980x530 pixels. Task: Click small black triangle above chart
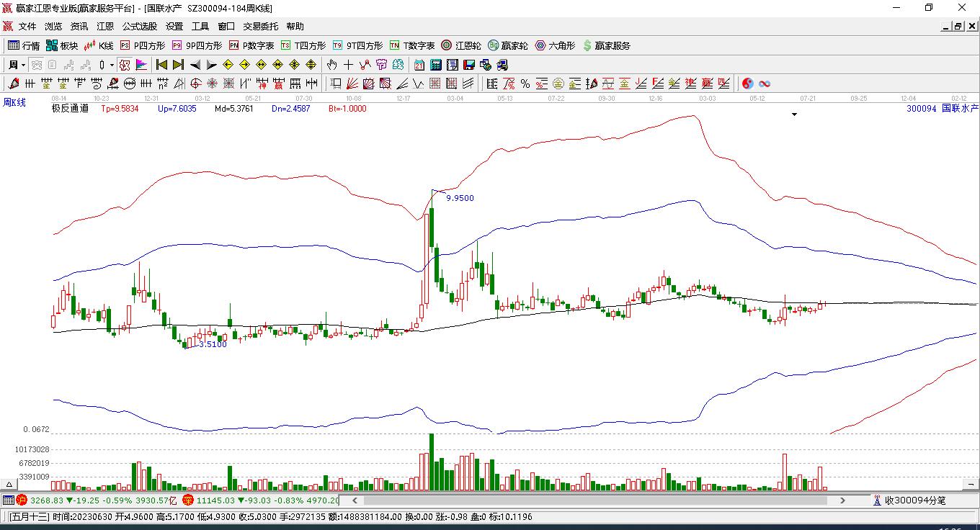point(794,114)
